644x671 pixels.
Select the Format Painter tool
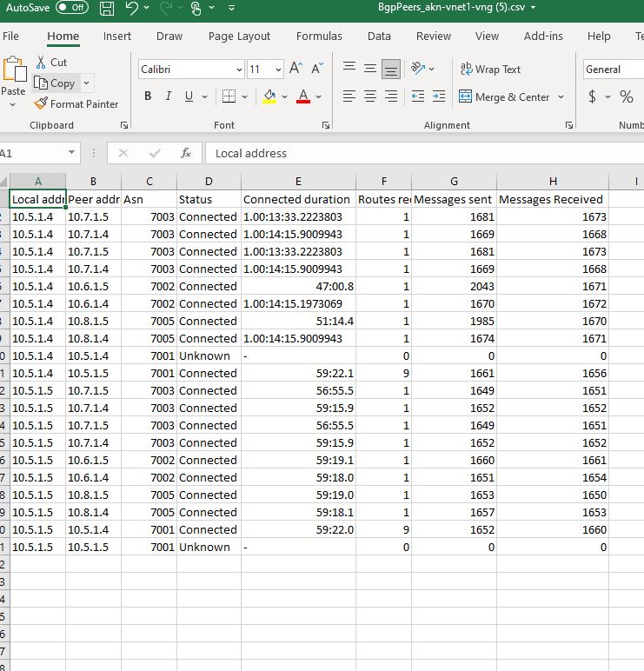click(76, 103)
